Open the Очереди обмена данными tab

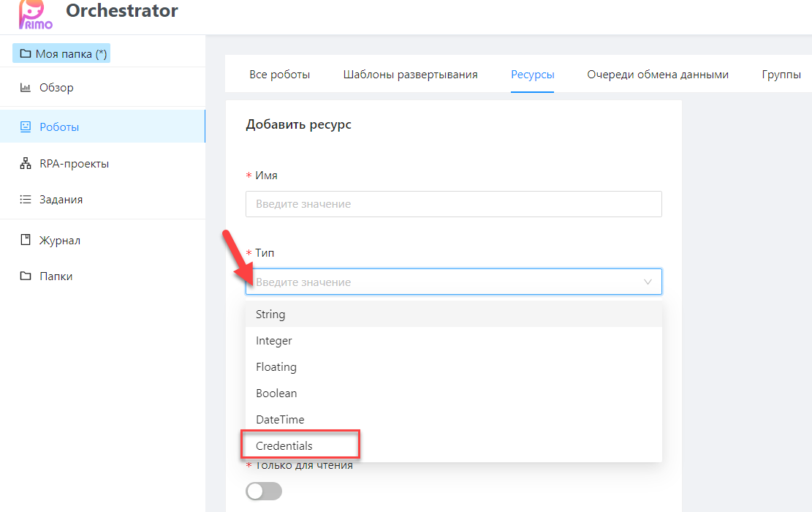(x=657, y=75)
